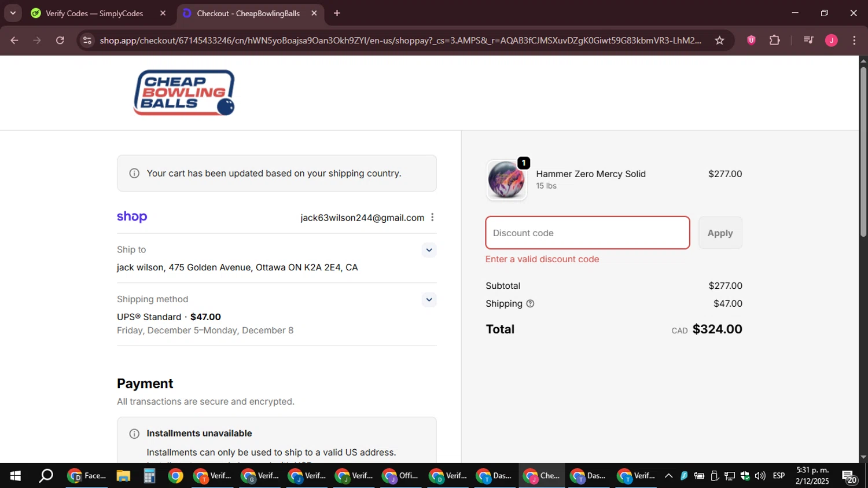Image resolution: width=868 pixels, height=488 pixels.
Task: Click the address bar URL
Action: 400,41
